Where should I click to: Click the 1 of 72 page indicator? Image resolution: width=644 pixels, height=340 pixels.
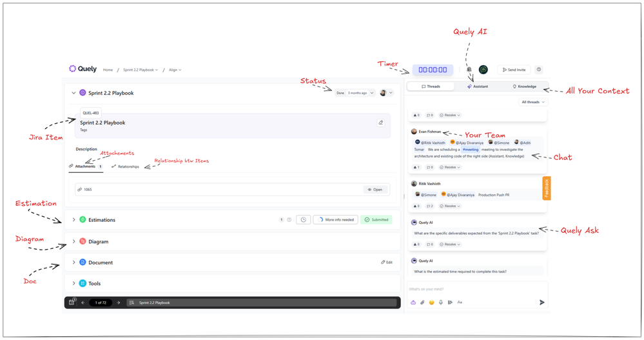[x=101, y=303]
